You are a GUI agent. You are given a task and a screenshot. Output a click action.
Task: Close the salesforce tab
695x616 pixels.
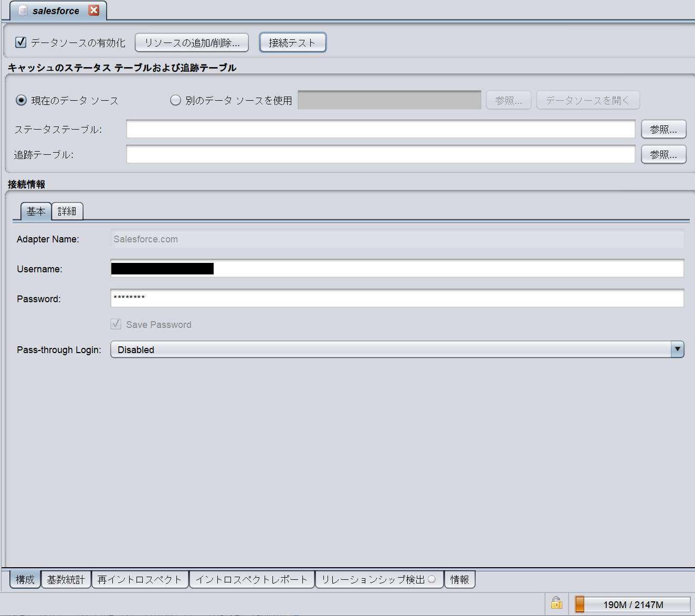[94, 10]
